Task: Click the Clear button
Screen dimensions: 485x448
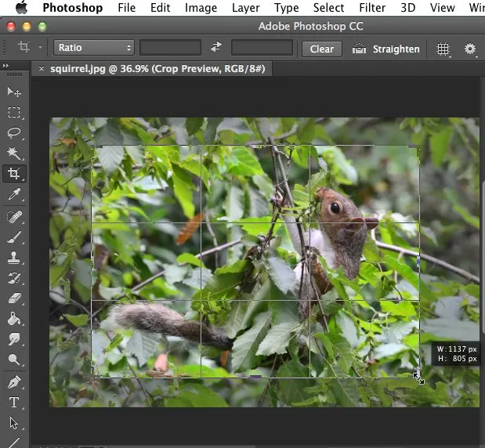Action: click(321, 49)
